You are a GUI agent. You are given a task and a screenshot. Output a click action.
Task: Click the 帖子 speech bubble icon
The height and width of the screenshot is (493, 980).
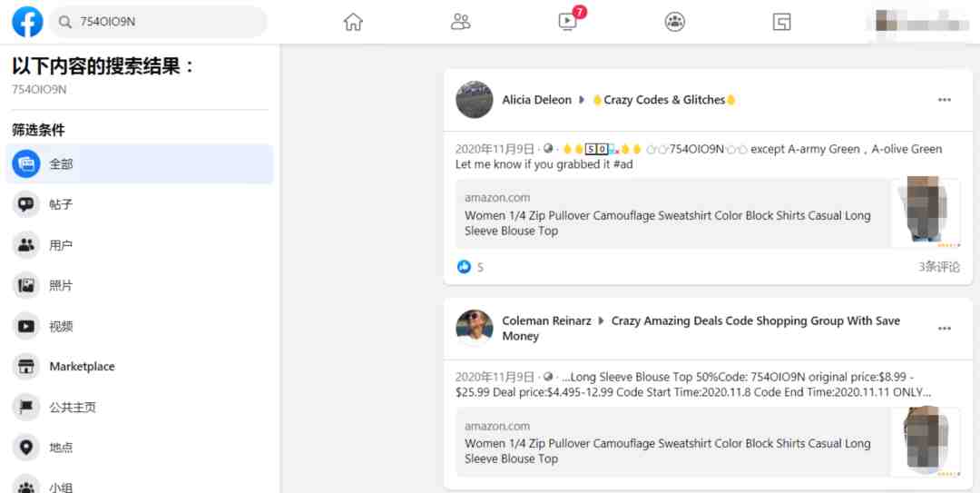26,204
